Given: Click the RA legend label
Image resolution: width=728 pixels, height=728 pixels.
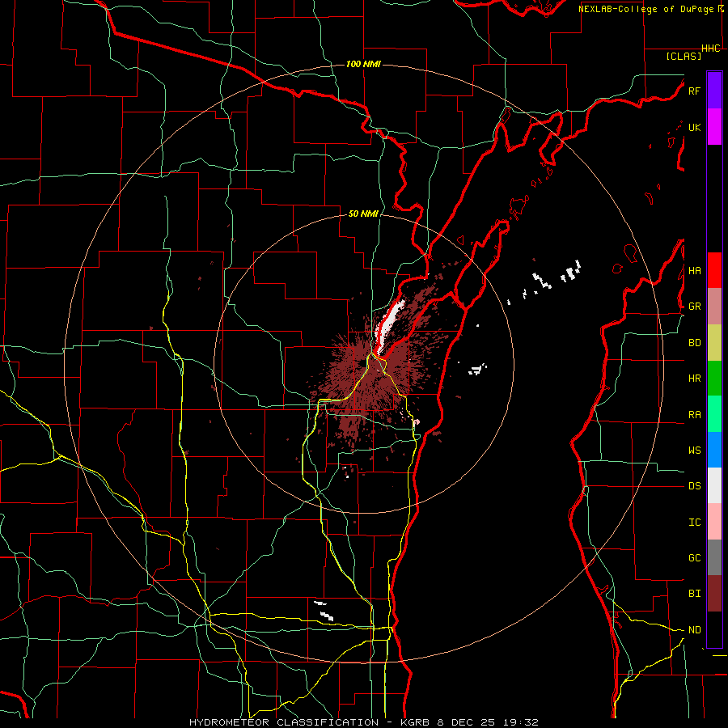Looking at the screenshot, I should tap(694, 415).
